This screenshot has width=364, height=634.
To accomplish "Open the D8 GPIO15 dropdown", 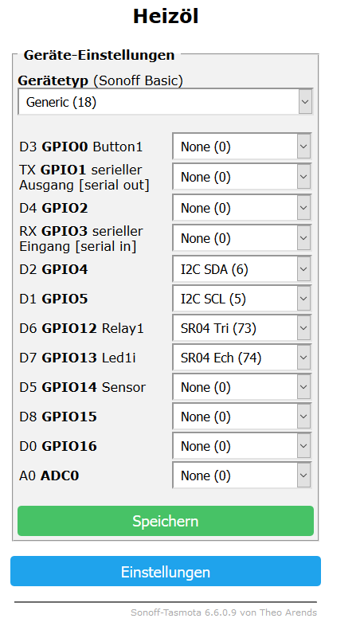I will [x=241, y=417].
